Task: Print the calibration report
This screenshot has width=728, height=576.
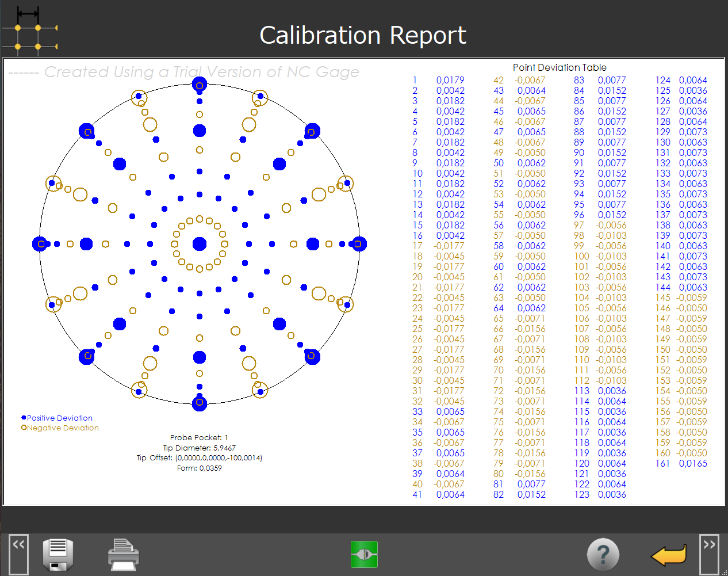Action: click(123, 555)
